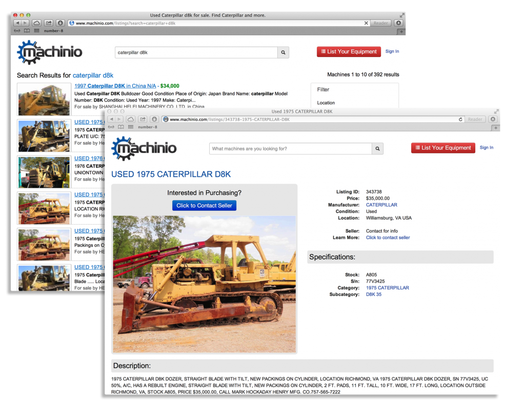Click List Your Equipment on results page
525x420 pixels.
349,52
